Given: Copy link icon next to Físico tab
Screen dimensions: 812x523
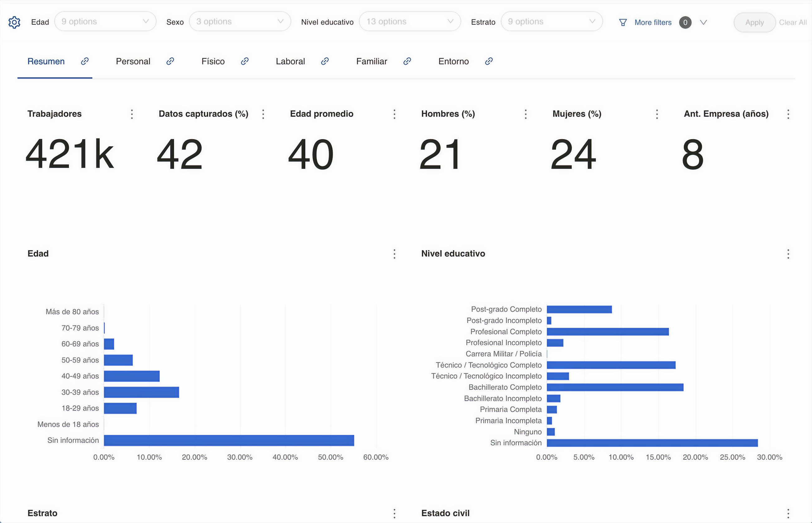Looking at the screenshot, I should coord(245,61).
